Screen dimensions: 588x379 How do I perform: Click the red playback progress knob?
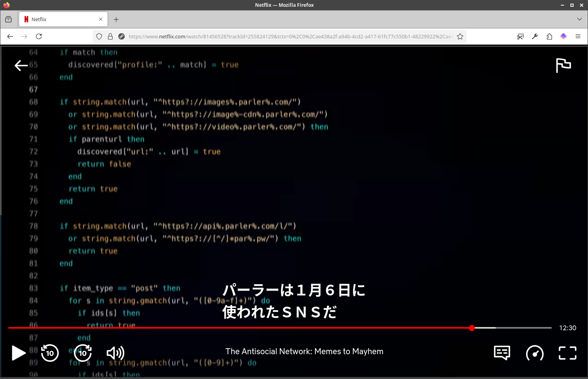472,328
